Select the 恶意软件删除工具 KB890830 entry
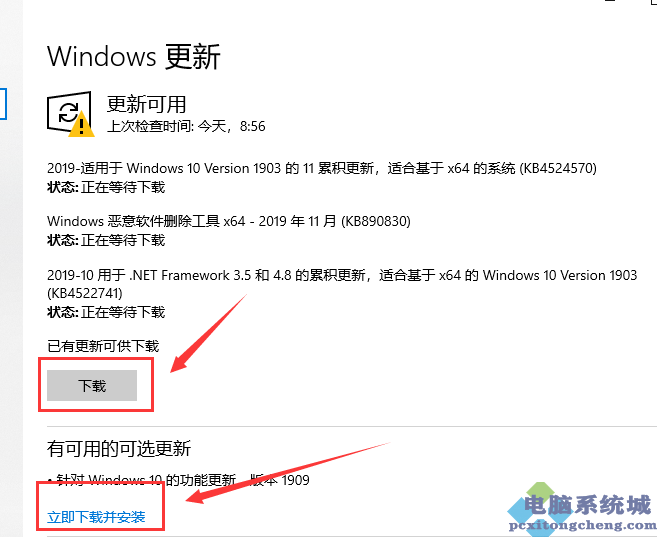The width and height of the screenshot is (657, 537). pos(229,221)
